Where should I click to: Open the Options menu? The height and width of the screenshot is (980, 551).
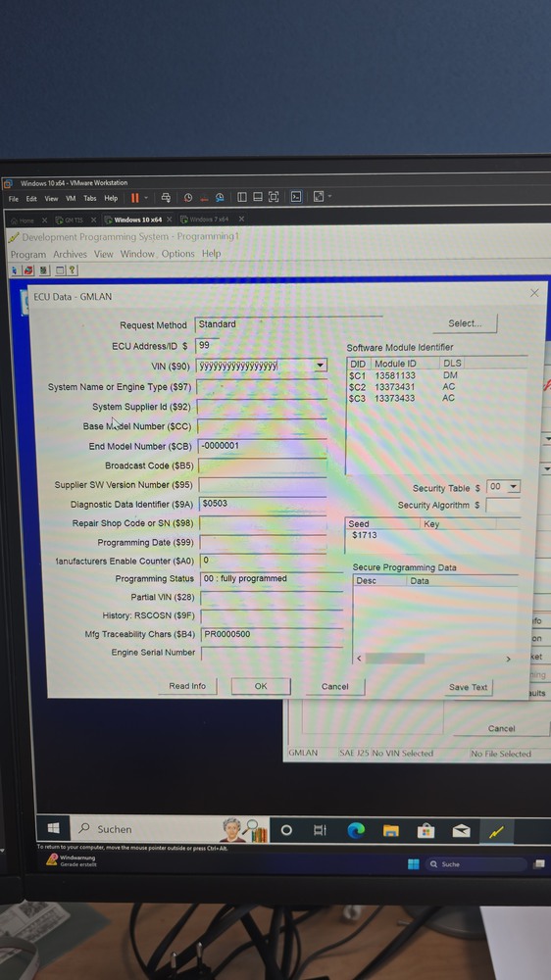click(177, 254)
